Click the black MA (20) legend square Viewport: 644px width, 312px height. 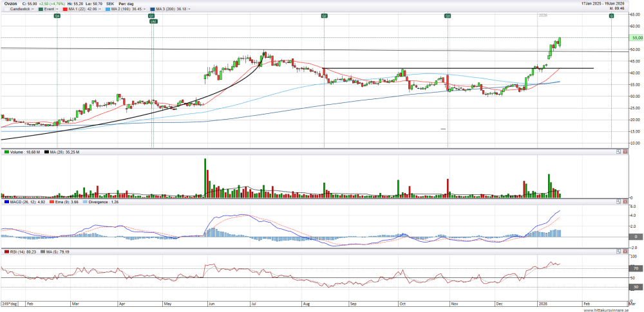coord(46,152)
